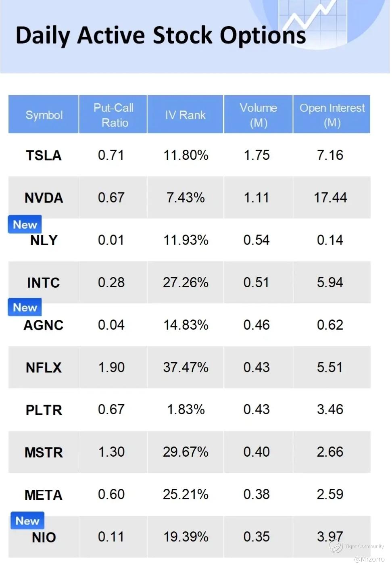Open the NFLX ticker symbol
This screenshot has width=392, height=568.
[x=44, y=368]
